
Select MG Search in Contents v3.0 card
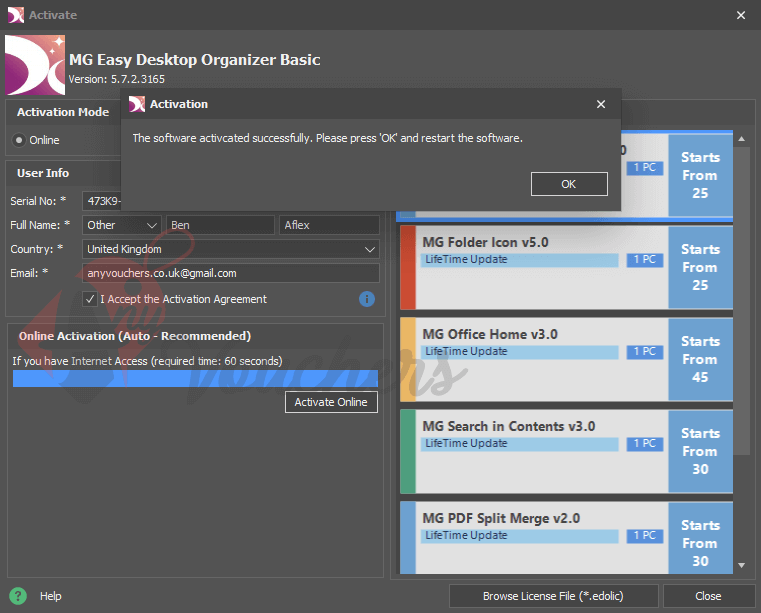[x=566, y=451]
